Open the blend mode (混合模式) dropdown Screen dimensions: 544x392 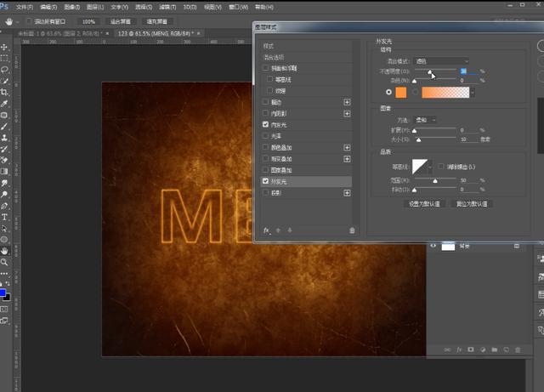click(x=441, y=61)
